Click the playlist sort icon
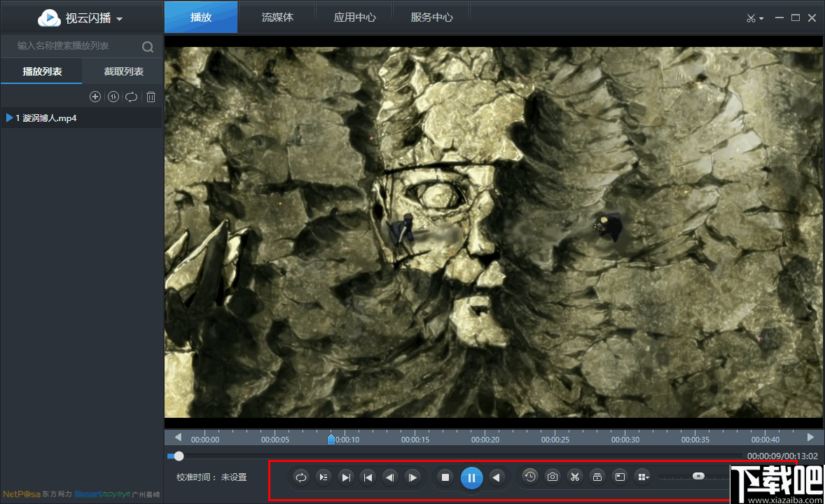 [x=113, y=97]
